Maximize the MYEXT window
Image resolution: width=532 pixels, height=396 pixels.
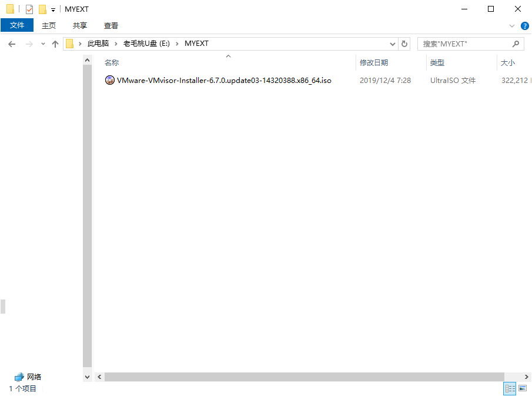(x=491, y=9)
